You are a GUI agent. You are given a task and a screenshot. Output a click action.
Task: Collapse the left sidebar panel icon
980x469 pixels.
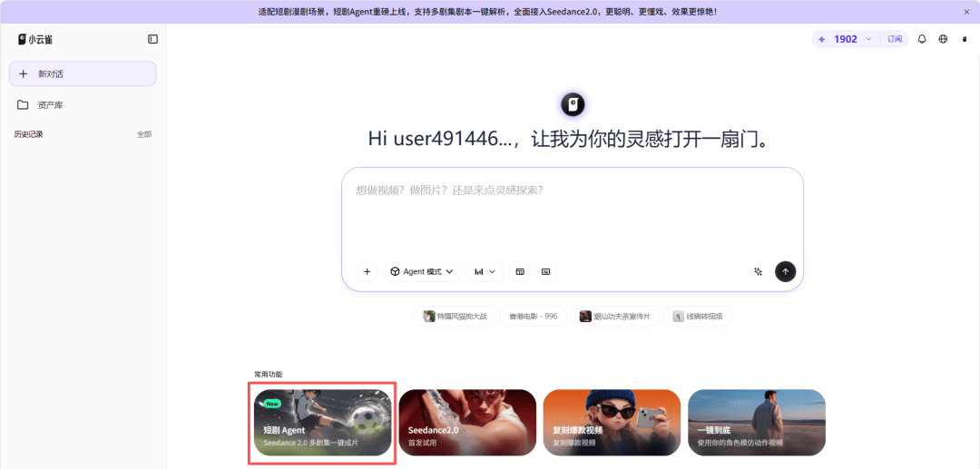152,39
